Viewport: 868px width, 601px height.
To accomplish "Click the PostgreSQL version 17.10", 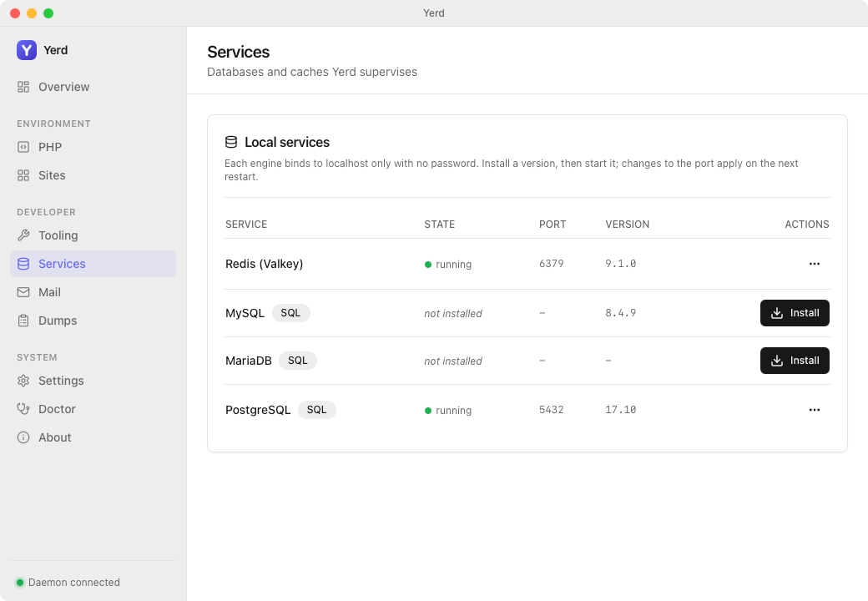I will tap(621, 410).
